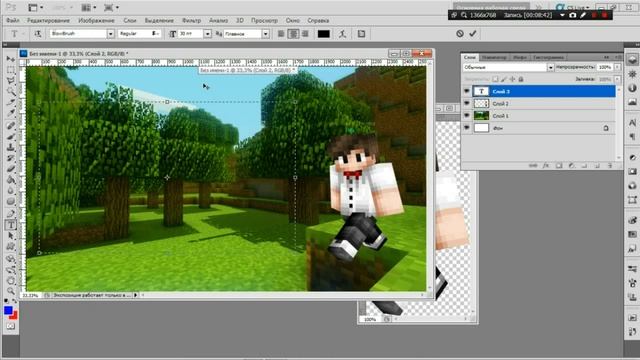
Task: Open the text color swatch in options bar
Action: [324, 34]
